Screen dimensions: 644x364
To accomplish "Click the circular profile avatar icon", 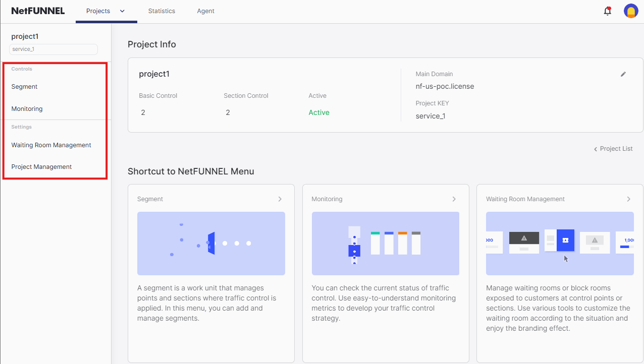I will [631, 11].
